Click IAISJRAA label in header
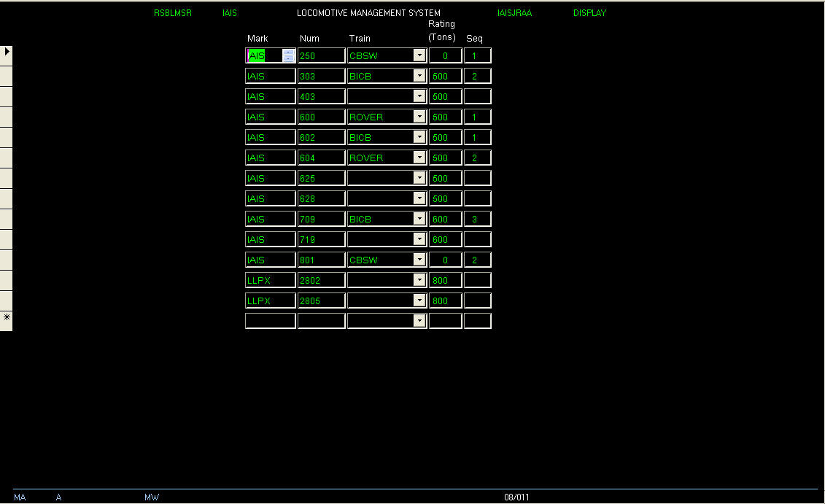The width and height of the screenshot is (825, 504). tap(514, 13)
